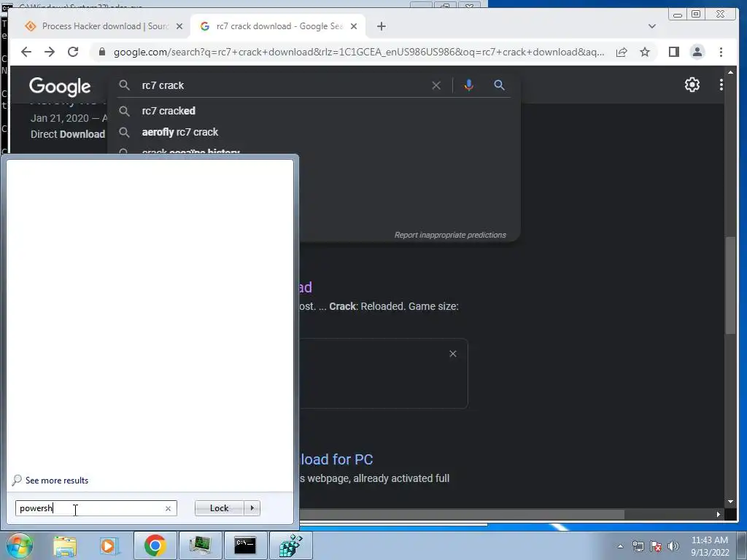Click the Google logo

point(60,86)
